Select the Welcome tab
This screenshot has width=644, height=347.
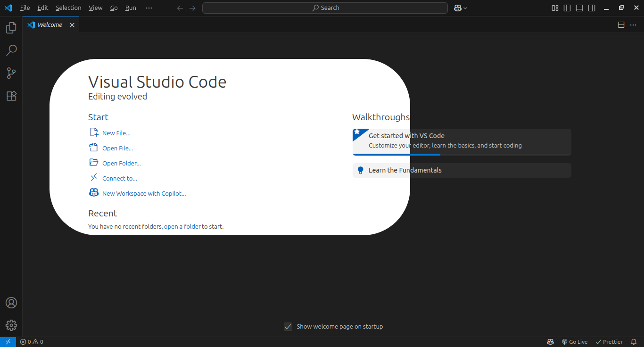[49, 25]
